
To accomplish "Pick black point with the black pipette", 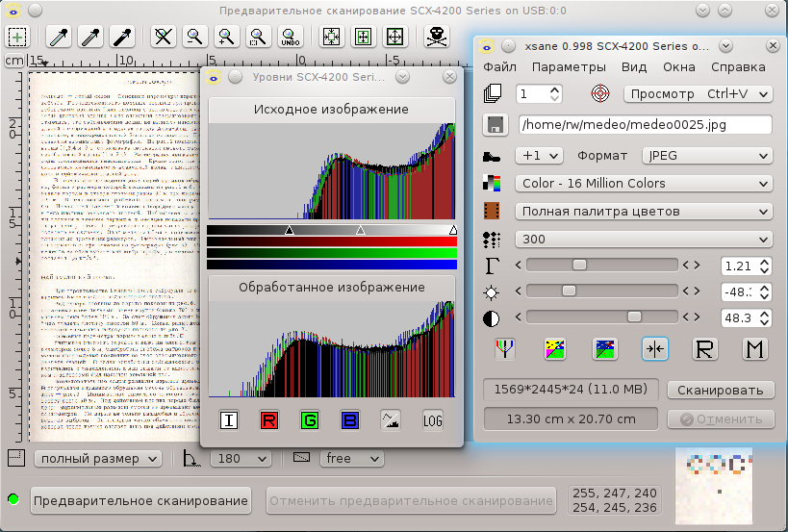I will (122, 37).
